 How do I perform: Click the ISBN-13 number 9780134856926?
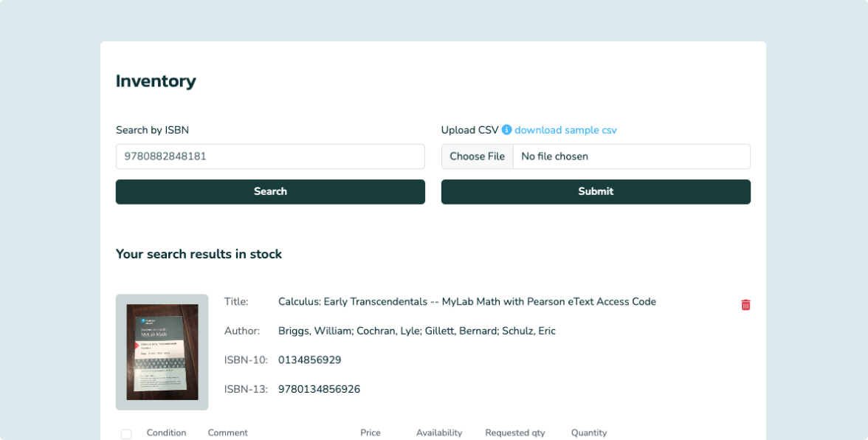pos(319,389)
